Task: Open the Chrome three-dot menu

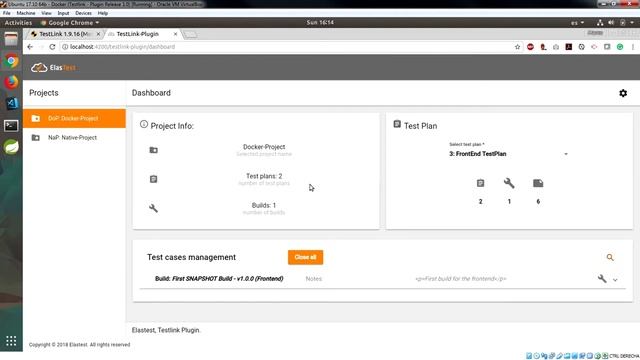Action: coord(633,47)
